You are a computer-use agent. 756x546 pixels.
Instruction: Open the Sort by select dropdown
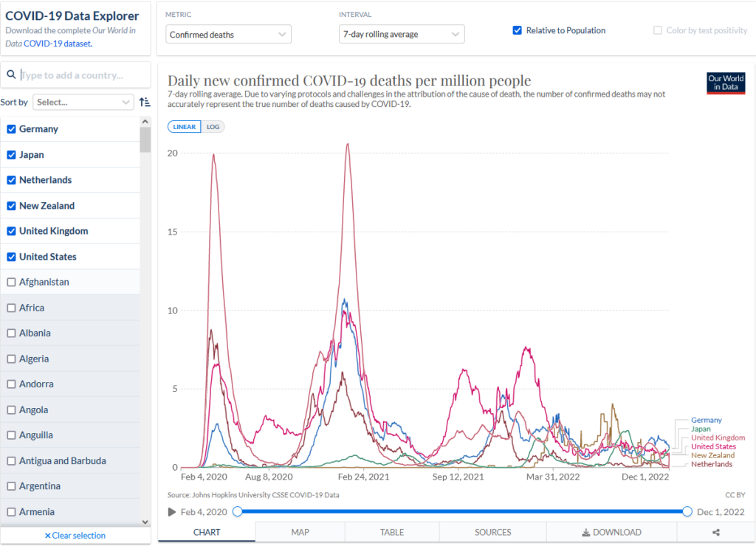(x=83, y=102)
